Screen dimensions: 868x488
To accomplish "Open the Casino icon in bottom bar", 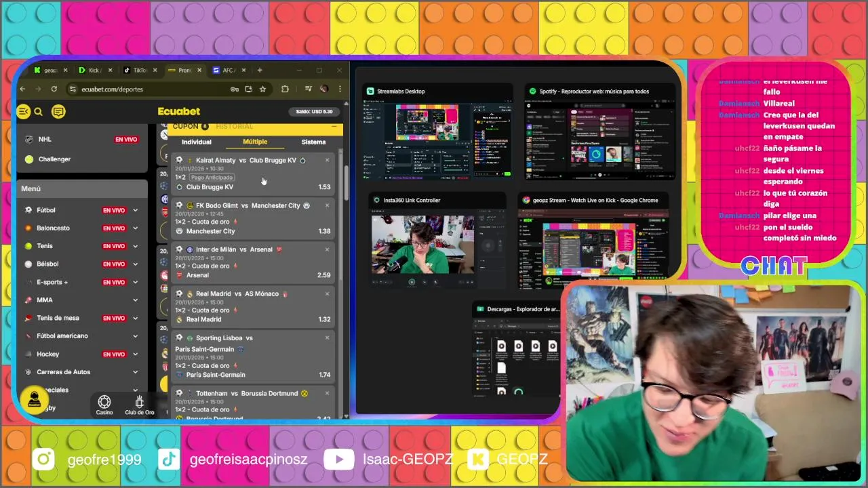I will [x=104, y=405].
